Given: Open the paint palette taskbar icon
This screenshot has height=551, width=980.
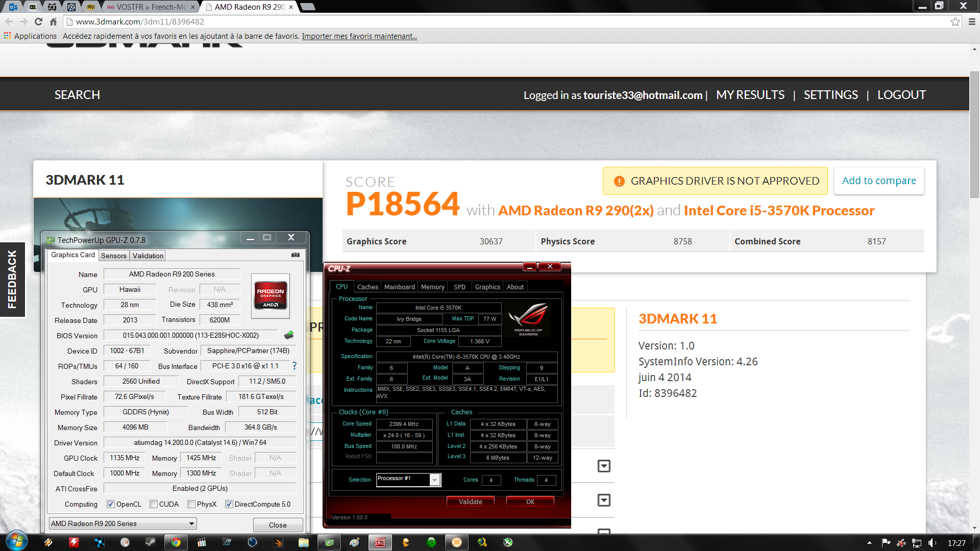Looking at the screenshot, I should click(x=355, y=542).
